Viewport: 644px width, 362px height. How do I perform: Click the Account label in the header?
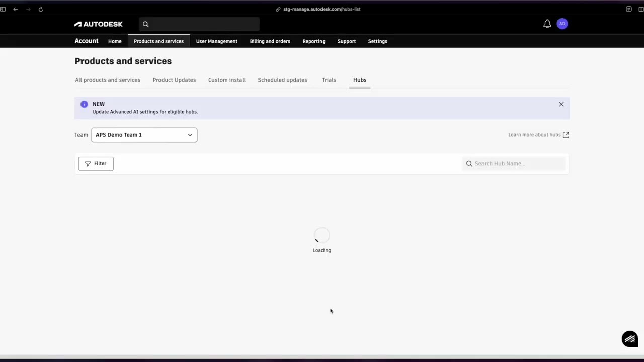87,41
